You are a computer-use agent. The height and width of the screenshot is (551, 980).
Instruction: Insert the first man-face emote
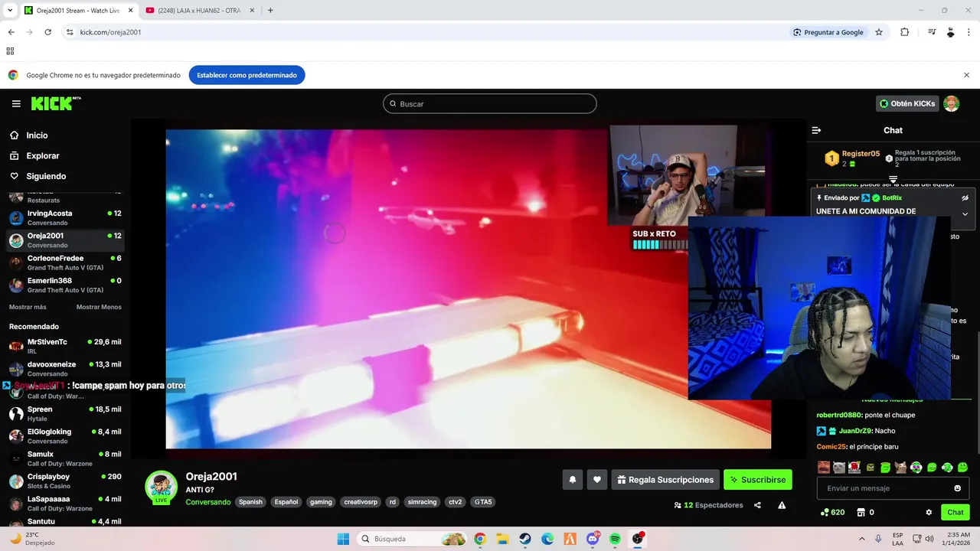[824, 467]
